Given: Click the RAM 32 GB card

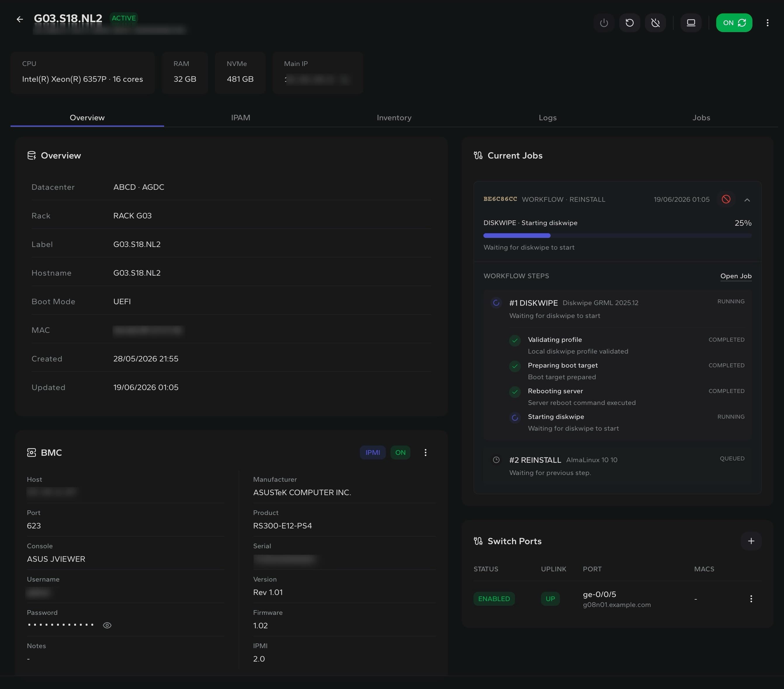Looking at the screenshot, I should [x=185, y=72].
